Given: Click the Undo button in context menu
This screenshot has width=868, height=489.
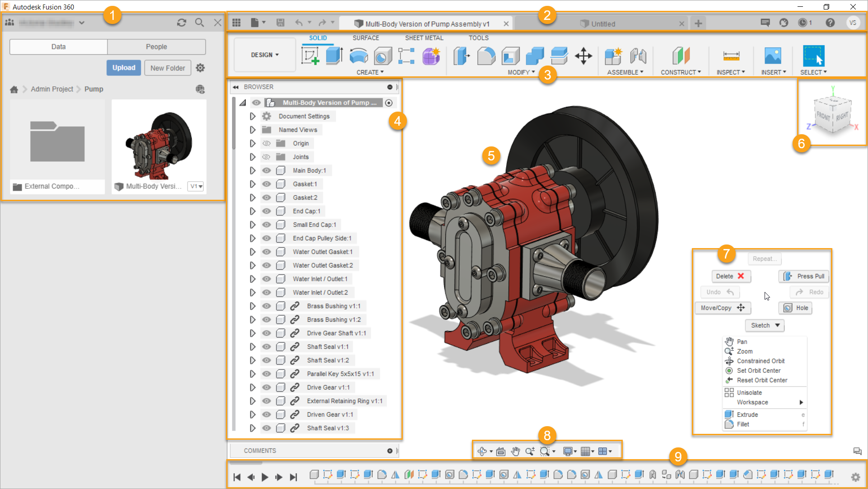Looking at the screenshot, I should click(719, 292).
